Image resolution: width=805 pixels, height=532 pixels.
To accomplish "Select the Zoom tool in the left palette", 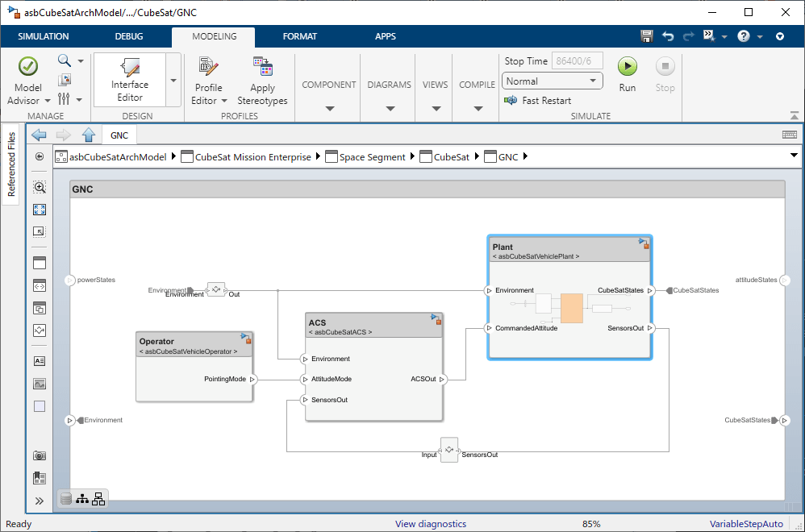I will pyautogui.click(x=39, y=186).
